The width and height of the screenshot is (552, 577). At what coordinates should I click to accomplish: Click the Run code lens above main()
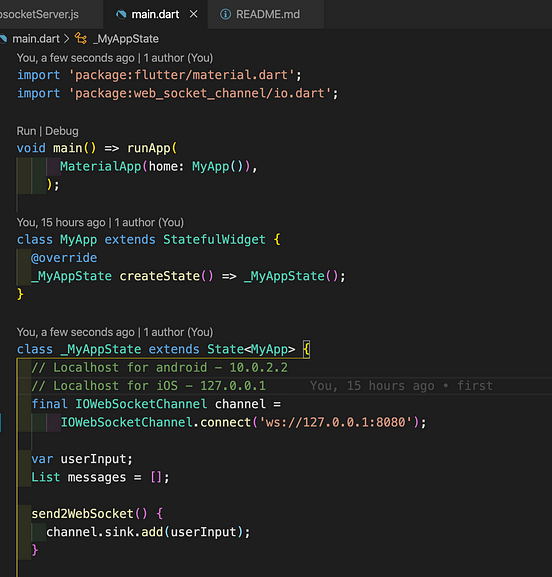coord(26,131)
